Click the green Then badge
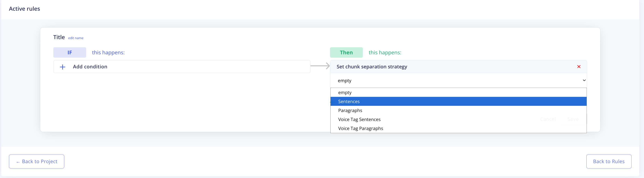Screen dimensions: 644x178 coord(346,52)
